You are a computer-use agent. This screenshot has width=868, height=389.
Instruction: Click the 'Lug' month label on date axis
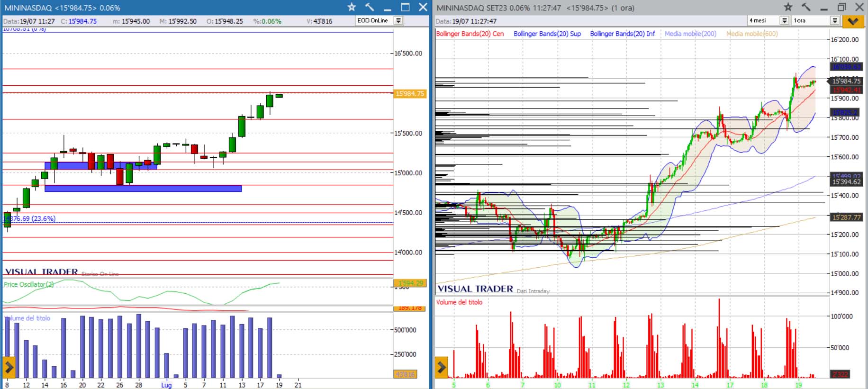pyautogui.click(x=166, y=385)
